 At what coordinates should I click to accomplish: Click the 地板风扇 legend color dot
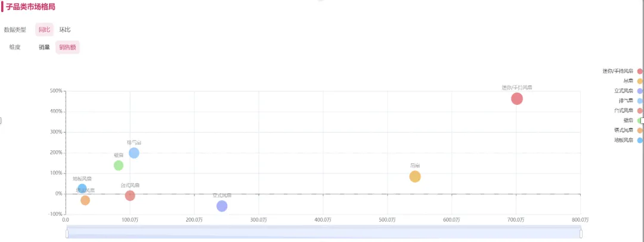point(640,141)
